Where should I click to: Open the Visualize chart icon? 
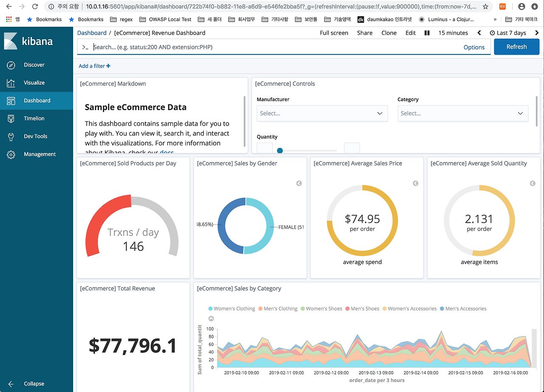[11, 83]
